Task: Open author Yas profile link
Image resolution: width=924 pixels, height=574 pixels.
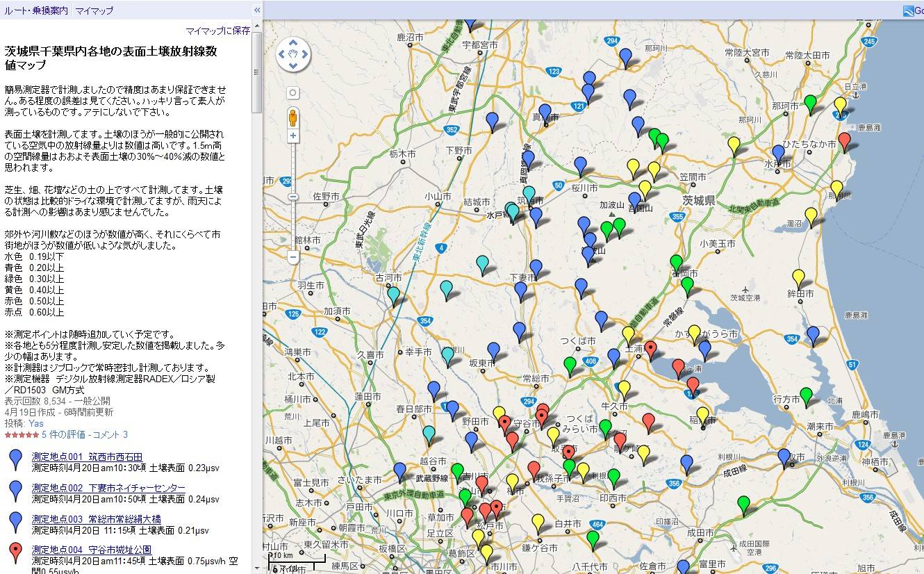Action: point(35,423)
